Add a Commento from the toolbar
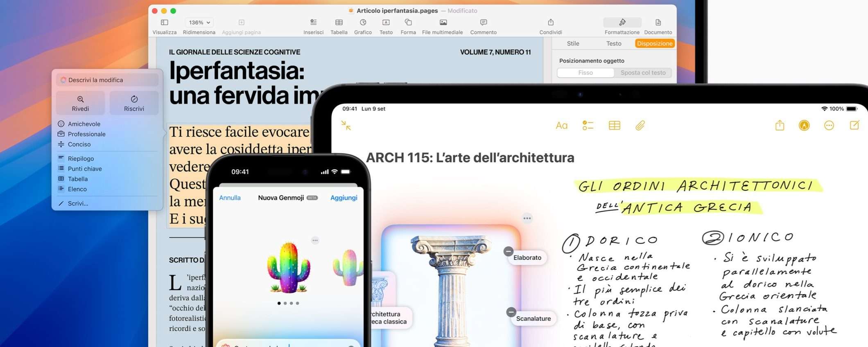 pos(483,23)
